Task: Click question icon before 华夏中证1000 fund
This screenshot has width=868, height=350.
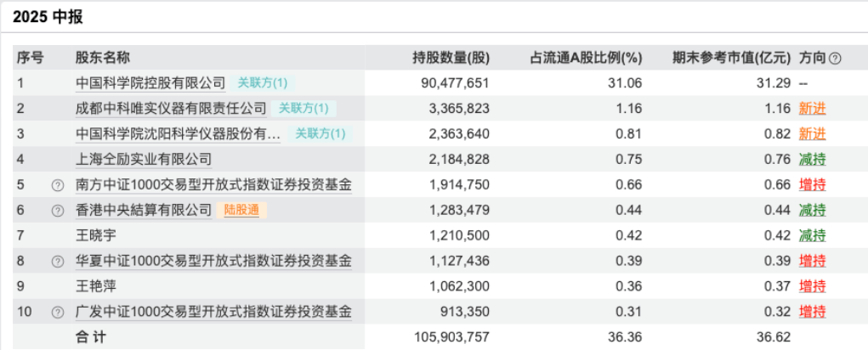Action: [x=58, y=262]
